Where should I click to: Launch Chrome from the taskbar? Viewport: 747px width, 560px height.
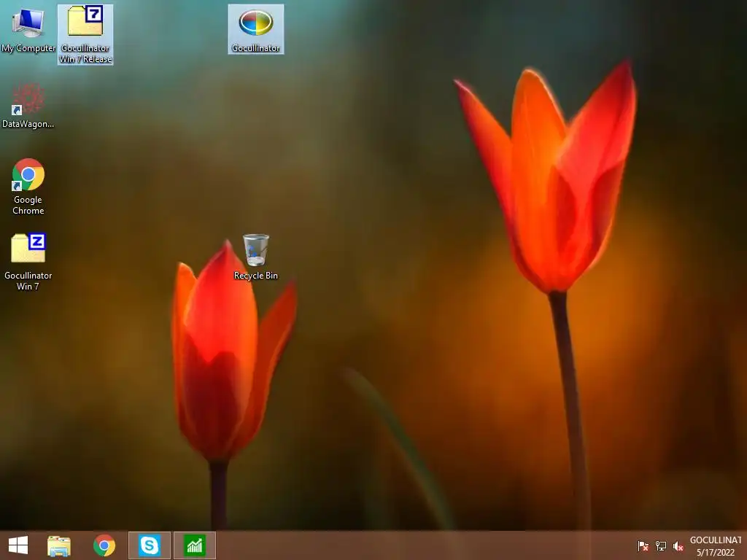point(104,545)
